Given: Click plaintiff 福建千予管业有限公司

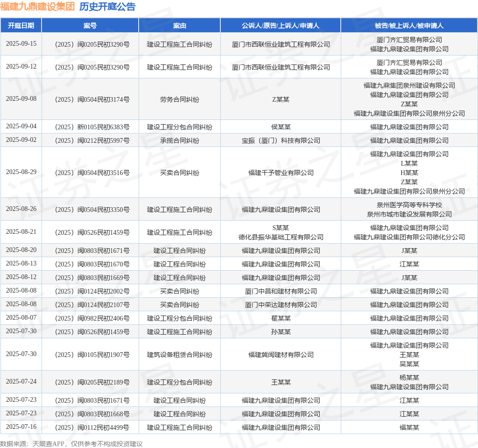Looking at the screenshot, I should 281,173.
